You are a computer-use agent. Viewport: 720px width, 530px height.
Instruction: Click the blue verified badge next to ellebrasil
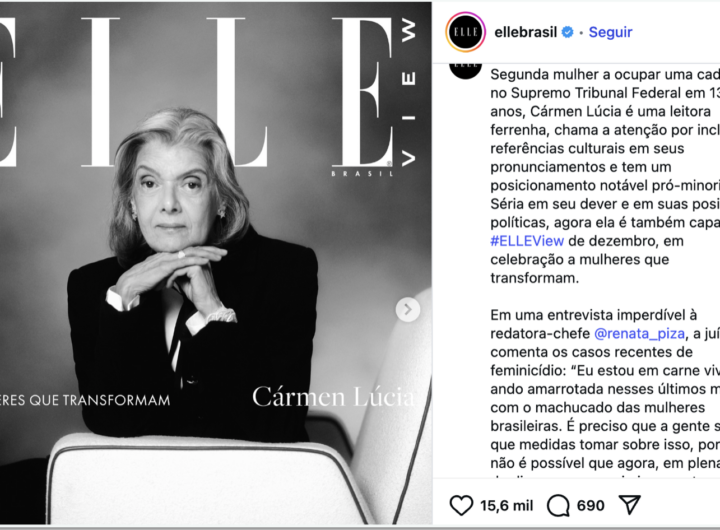[x=568, y=32]
